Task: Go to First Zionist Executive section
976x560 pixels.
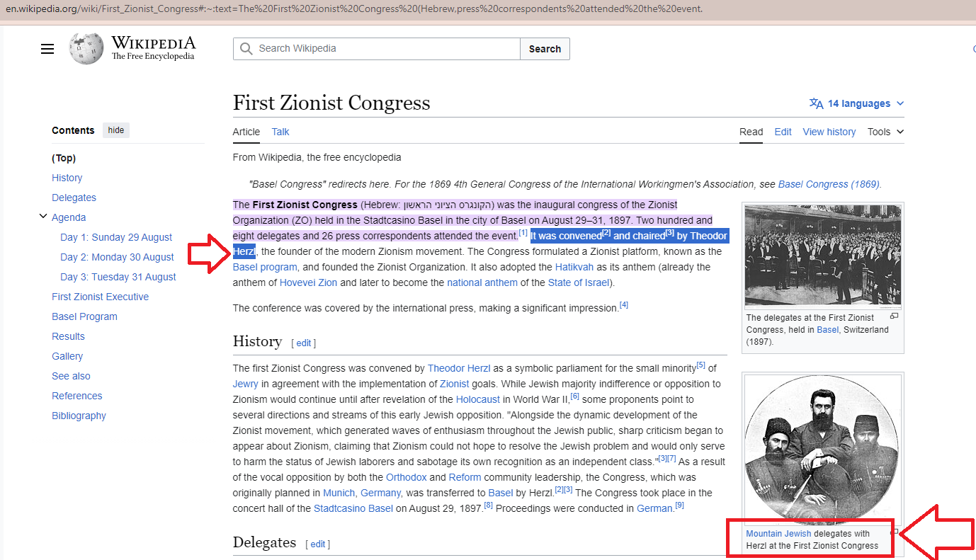Action: click(101, 297)
